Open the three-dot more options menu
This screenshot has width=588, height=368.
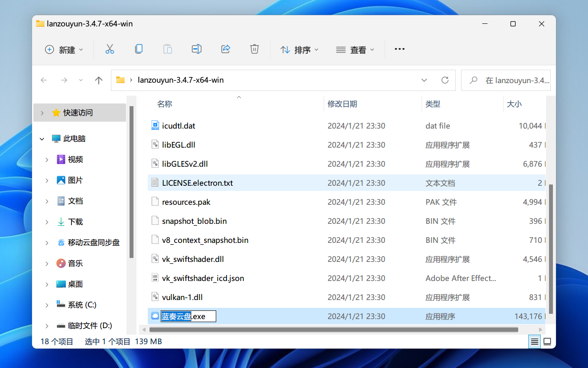[400, 49]
